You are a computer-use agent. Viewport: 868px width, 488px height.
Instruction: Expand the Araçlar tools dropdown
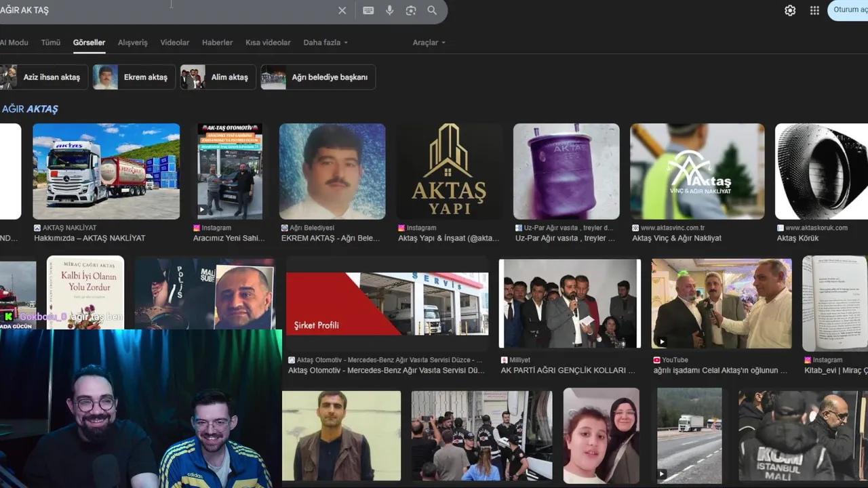click(x=429, y=42)
